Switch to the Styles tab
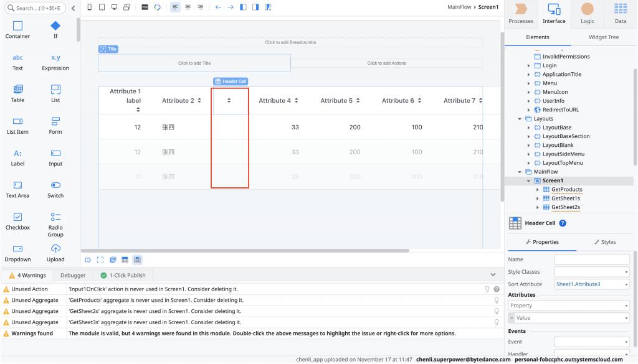The width and height of the screenshot is (638, 364). pos(605,242)
